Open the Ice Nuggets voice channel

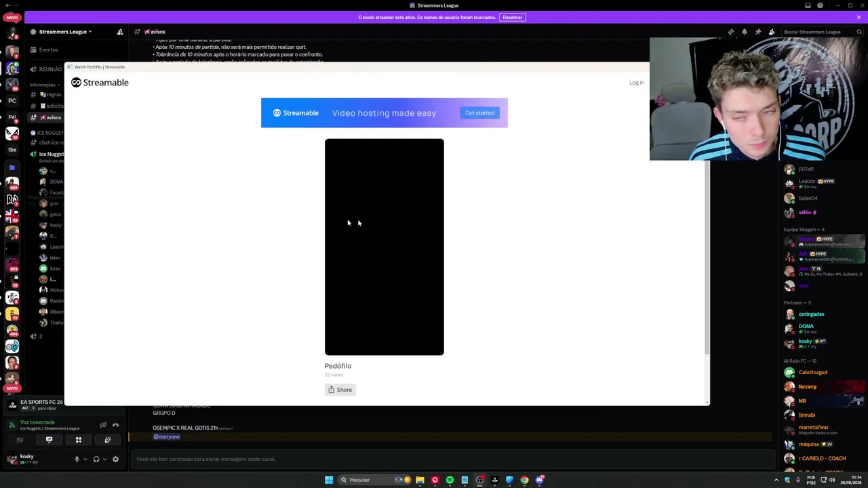point(47,155)
